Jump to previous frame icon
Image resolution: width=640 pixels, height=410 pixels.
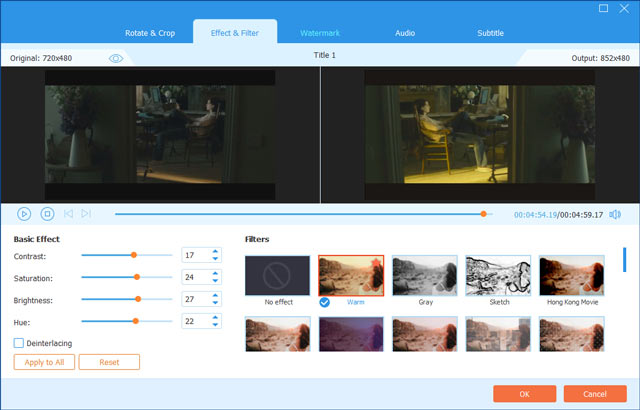click(x=68, y=214)
